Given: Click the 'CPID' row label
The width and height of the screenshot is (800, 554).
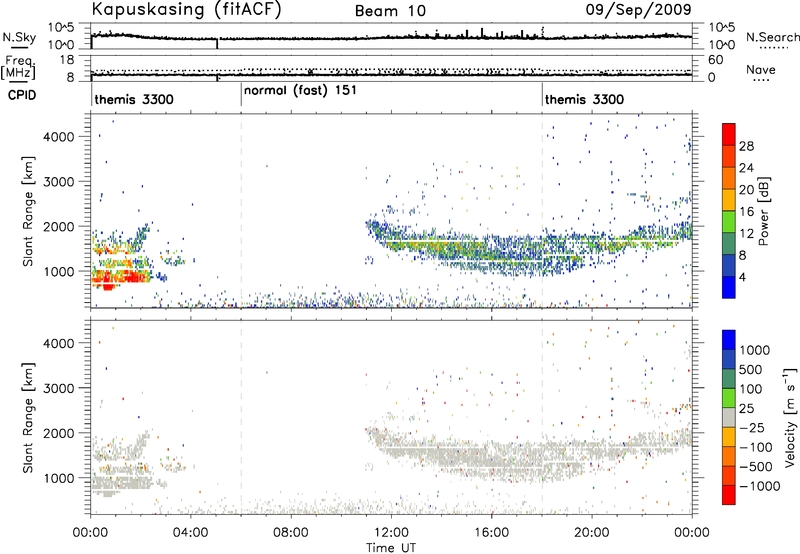Looking at the screenshot, I should (x=22, y=95).
